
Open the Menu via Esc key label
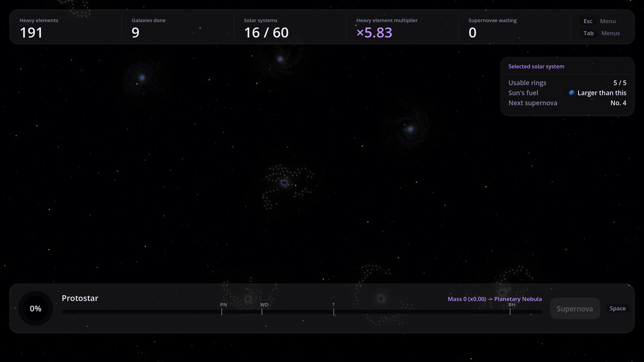[x=588, y=21]
